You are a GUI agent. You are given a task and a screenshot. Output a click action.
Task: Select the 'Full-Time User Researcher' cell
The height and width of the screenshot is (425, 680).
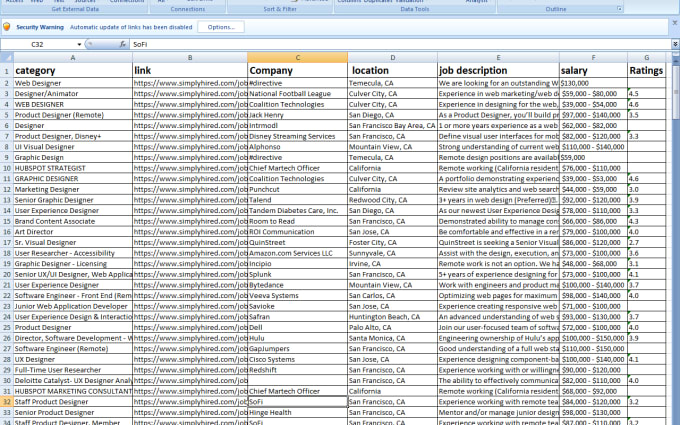73,370
